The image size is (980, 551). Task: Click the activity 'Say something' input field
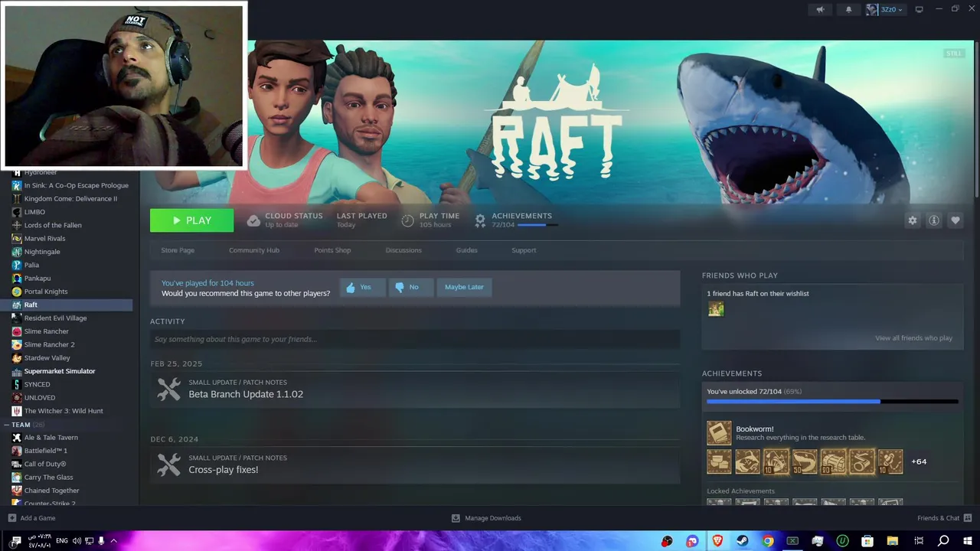tap(415, 339)
